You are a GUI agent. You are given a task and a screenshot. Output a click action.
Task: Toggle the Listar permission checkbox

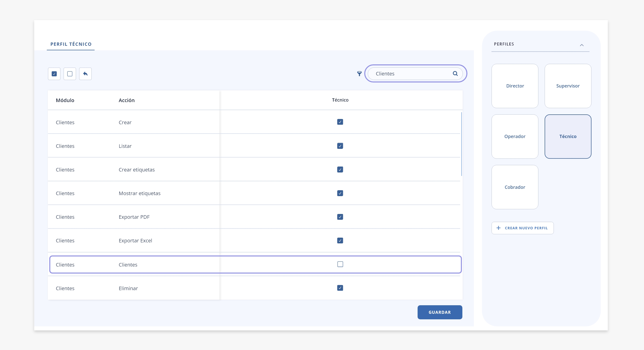340,146
